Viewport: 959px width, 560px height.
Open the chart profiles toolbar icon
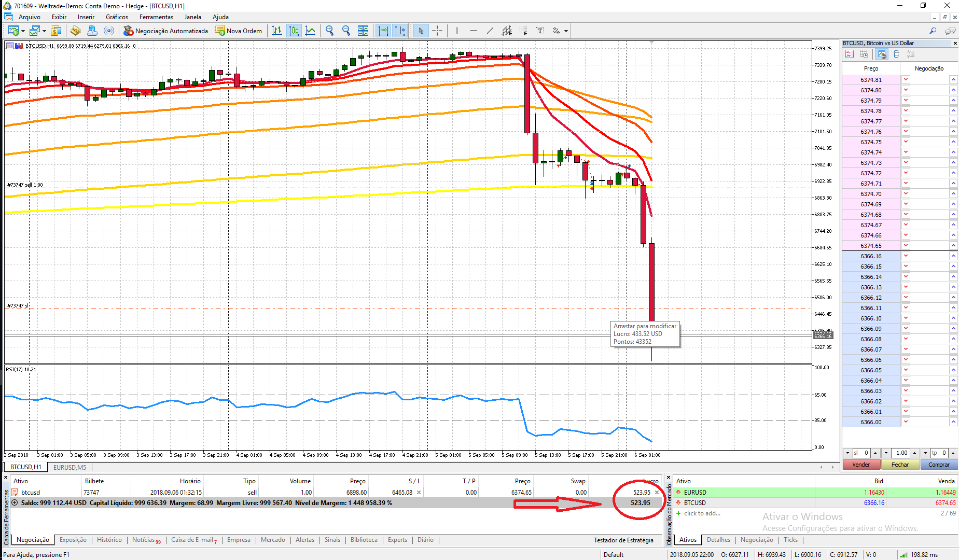click(x=34, y=31)
